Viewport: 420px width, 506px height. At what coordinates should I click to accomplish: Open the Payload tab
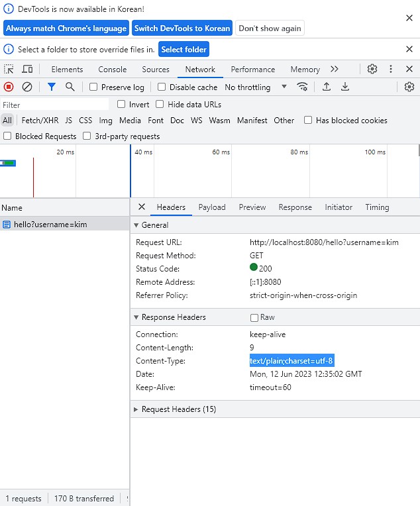click(212, 207)
